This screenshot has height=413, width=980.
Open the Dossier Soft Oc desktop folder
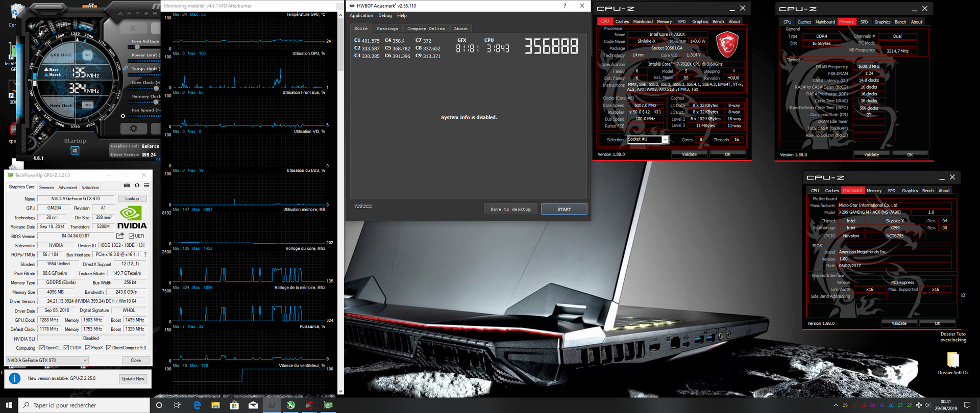coord(953,363)
